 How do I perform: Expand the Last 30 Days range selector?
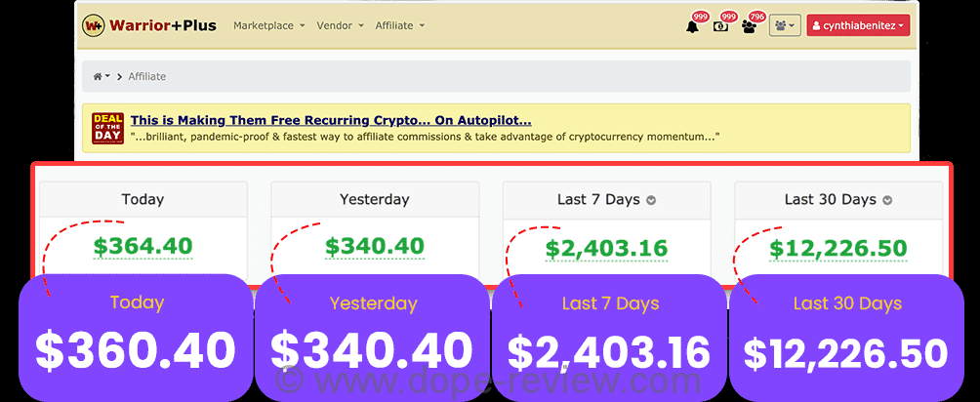click(887, 200)
